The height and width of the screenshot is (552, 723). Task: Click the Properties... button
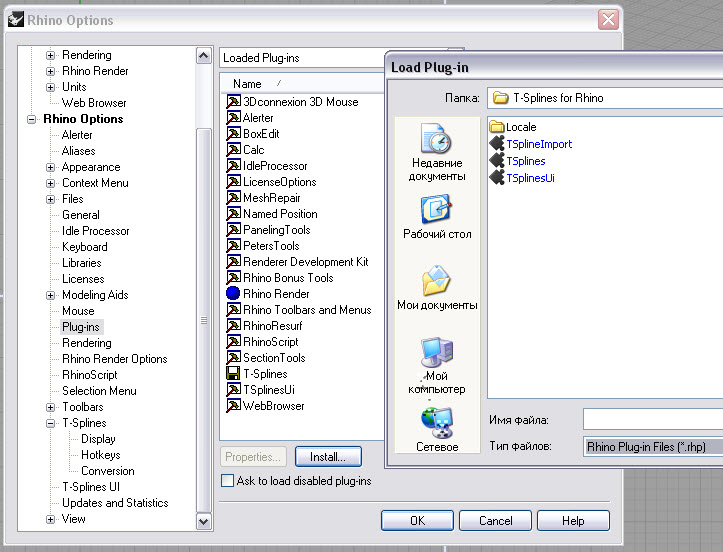253,457
